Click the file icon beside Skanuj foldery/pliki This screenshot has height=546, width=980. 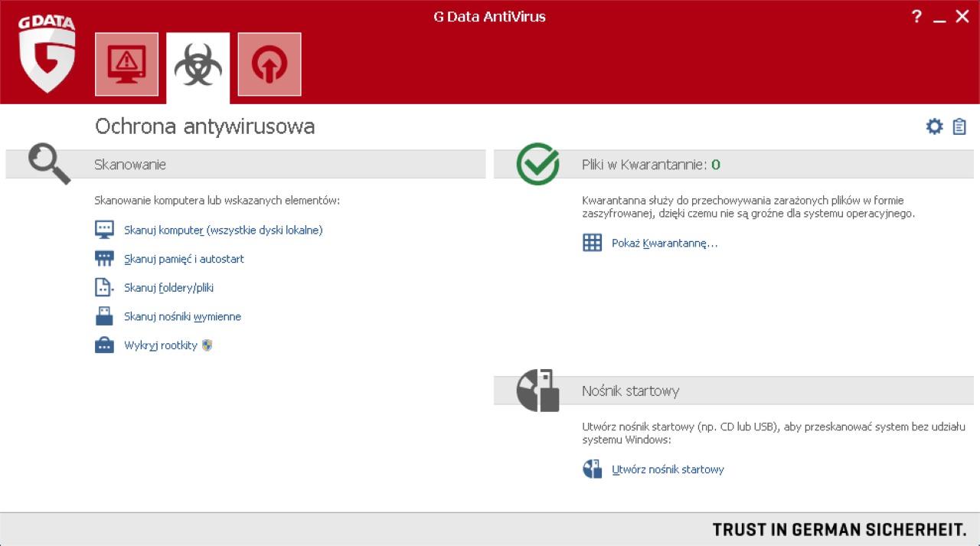point(104,288)
